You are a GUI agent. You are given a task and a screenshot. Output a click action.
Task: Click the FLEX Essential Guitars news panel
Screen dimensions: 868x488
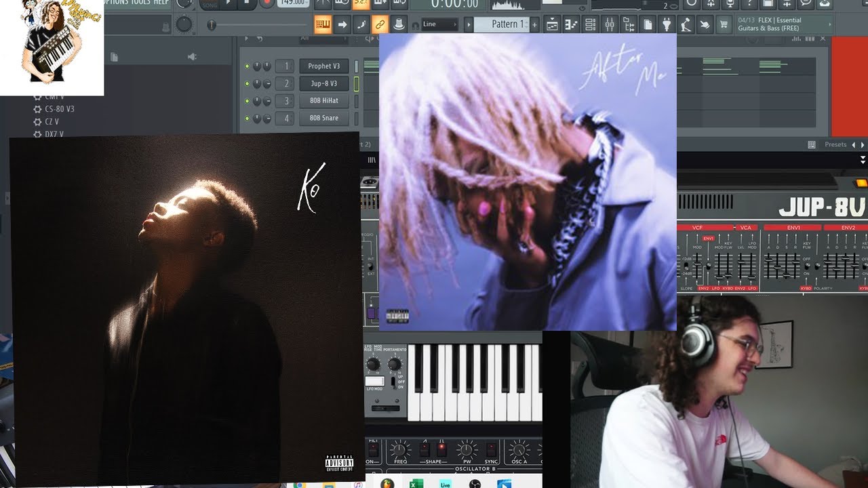[784, 24]
